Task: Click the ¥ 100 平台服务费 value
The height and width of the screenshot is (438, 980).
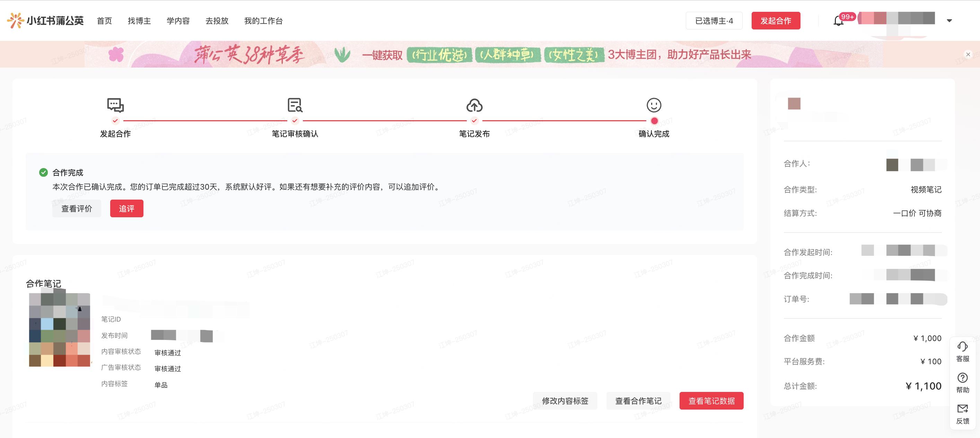Action: 930,361
